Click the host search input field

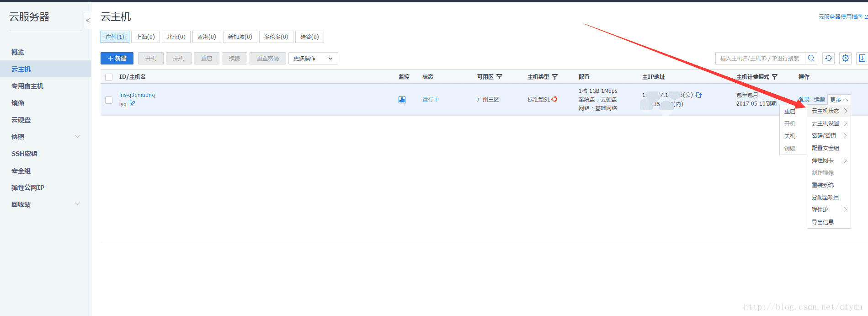tap(760, 58)
